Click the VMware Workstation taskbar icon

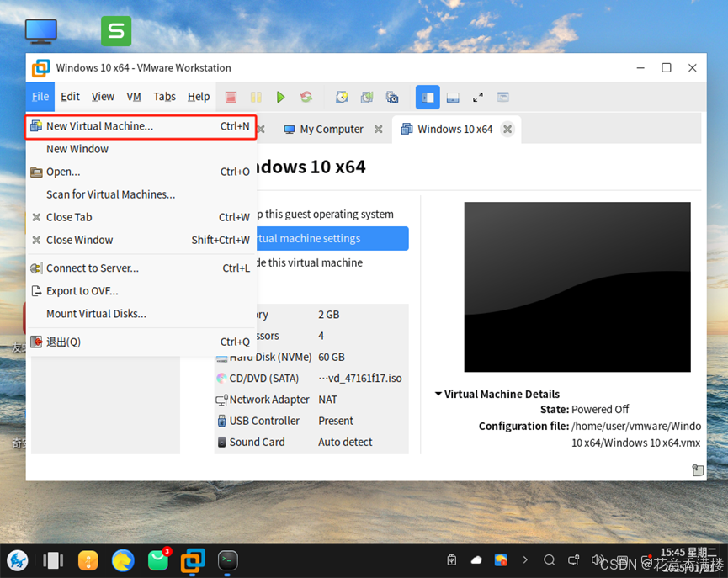pos(193,560)
